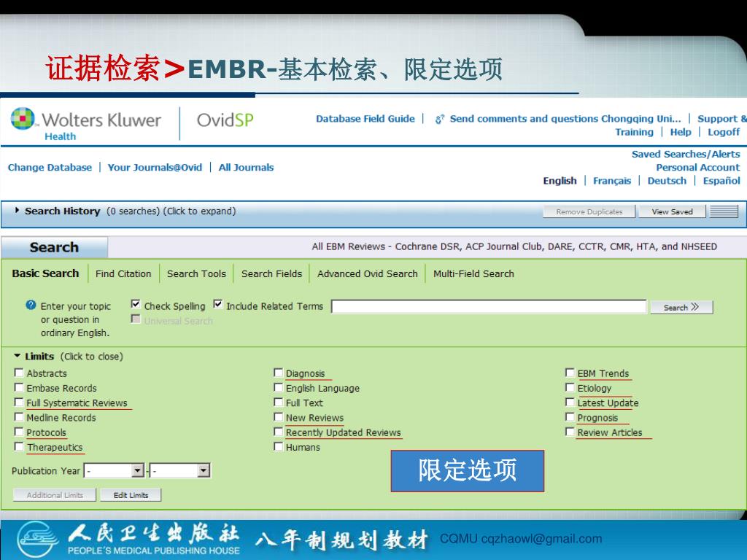Image resolution: width=747 pixels, height=560 pixels.
Task: Enable the Latest Update limit
Action: point(570,402)
